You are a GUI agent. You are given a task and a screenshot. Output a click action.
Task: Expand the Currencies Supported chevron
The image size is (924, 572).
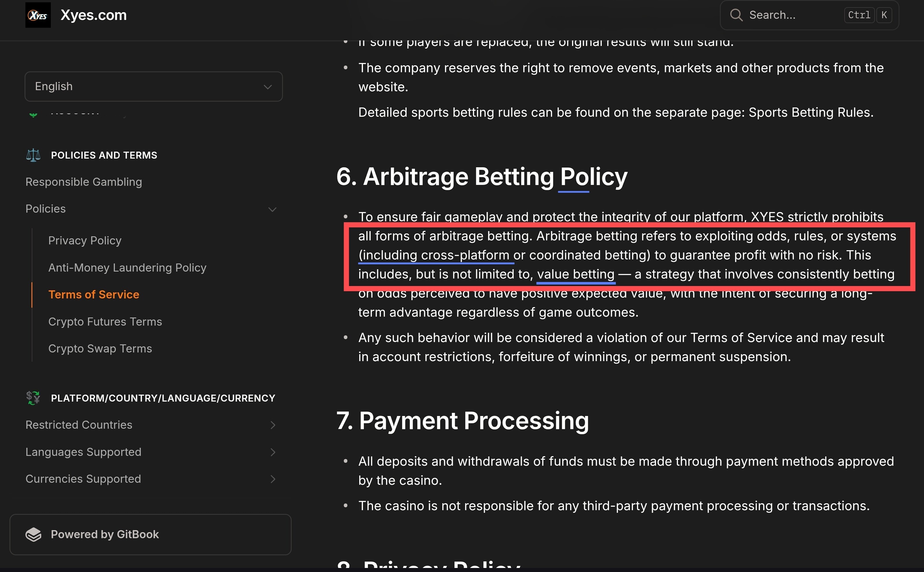point(273,479)
